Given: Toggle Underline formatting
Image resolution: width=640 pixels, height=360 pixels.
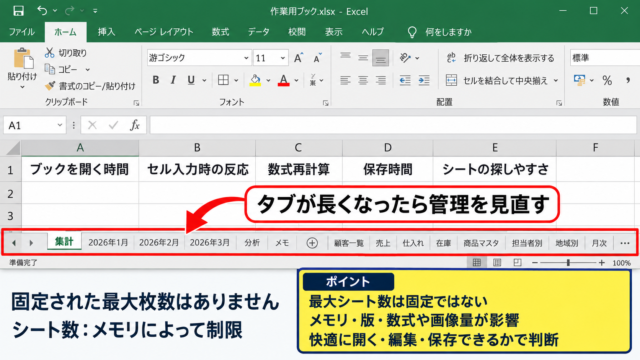Looking at the screenshot, I should 191,80.
